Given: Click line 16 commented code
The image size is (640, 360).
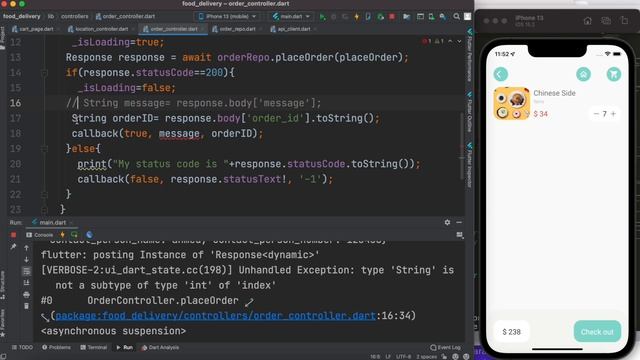Looking at the screenshot, I should [x=193, y=103].
